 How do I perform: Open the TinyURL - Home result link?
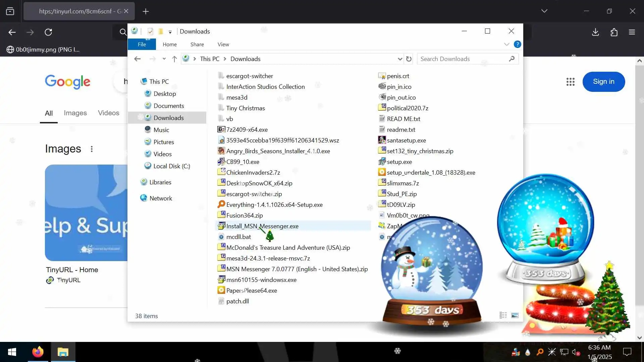[72, 270]
